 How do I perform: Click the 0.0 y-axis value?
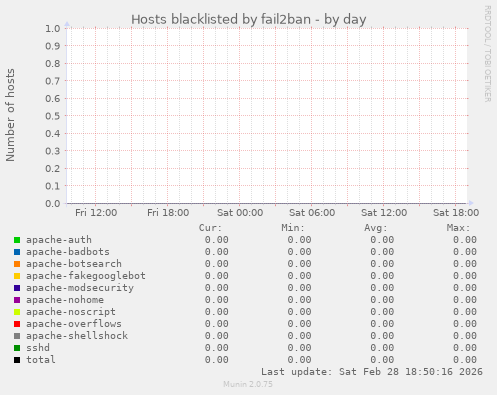click(x=53, y=203)
